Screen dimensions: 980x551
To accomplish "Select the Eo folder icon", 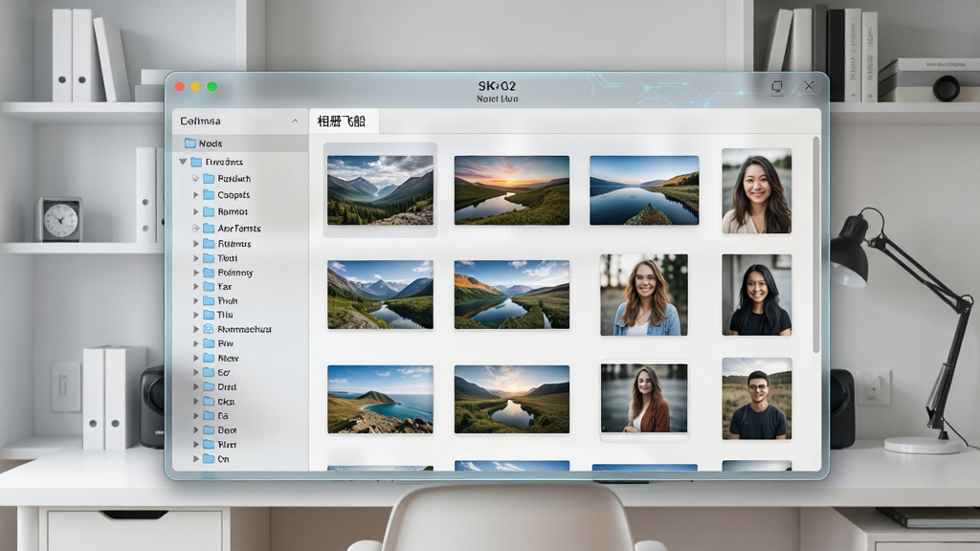I will [x=209, y=372].
